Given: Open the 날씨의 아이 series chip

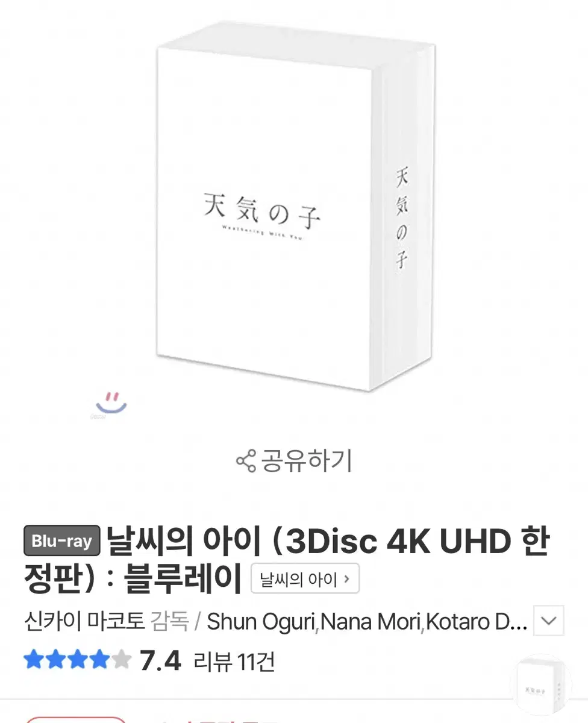Looking at the screenshot, I should pos(305,579).
